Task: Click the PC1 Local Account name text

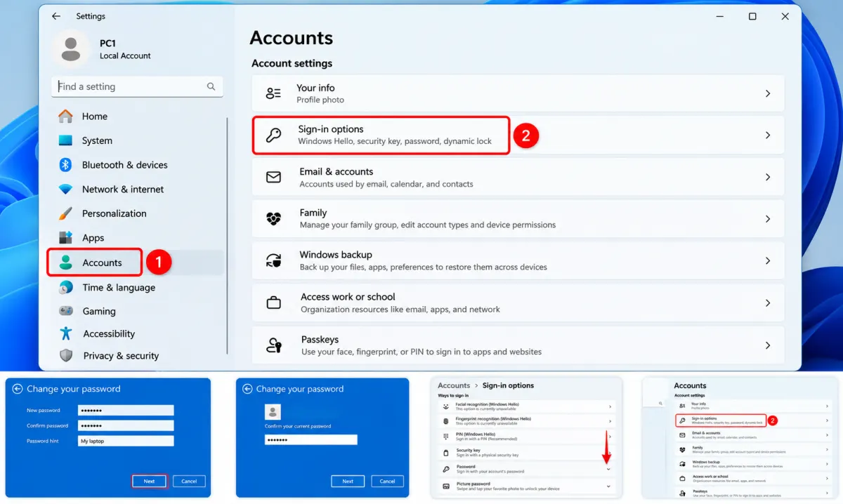Action: 125,49
